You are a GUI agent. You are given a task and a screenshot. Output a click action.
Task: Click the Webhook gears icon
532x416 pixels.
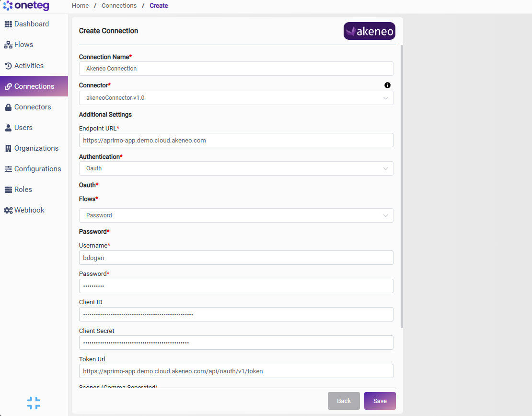pos(8,211)
